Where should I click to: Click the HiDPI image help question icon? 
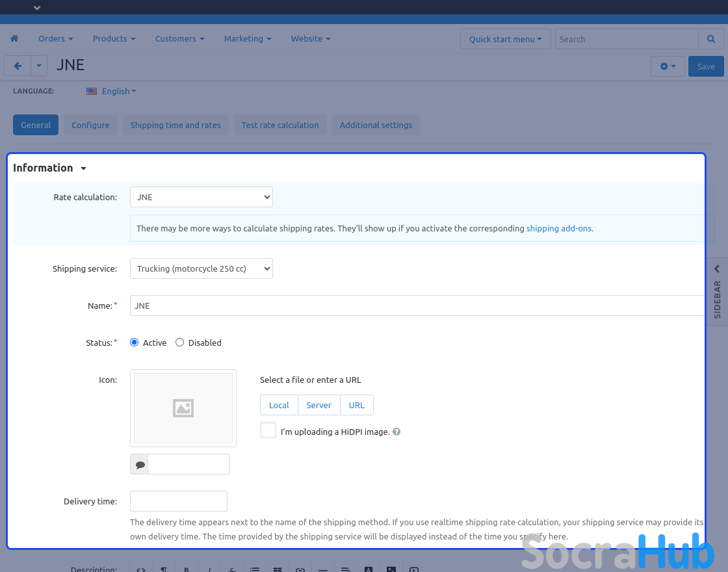click(x=396, y=432)
